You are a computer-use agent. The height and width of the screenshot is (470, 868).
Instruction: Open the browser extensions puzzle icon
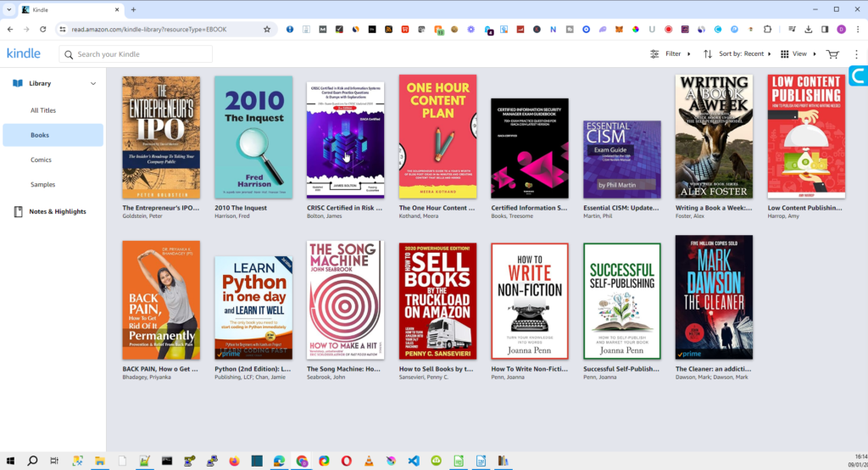(x=767, y=30)
